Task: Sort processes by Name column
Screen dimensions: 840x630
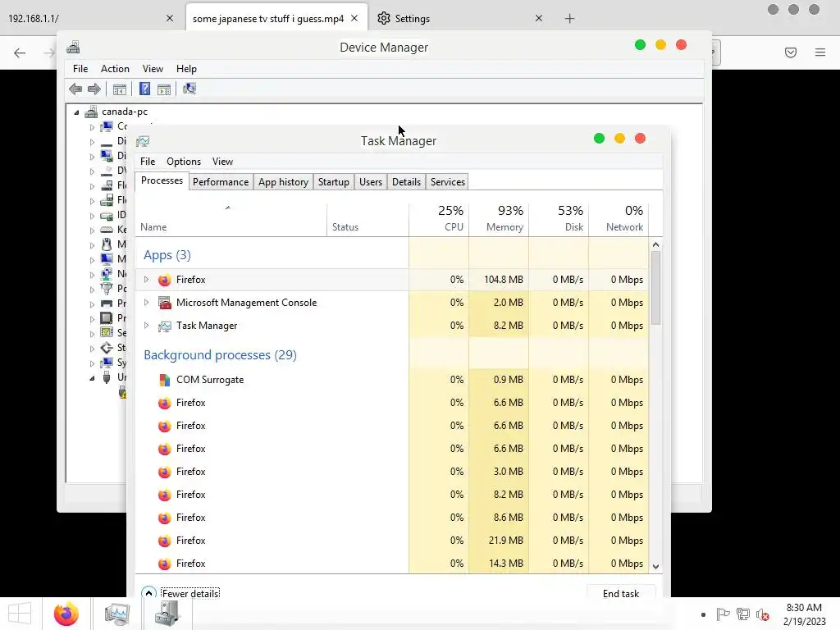Action: pos(231,220)
